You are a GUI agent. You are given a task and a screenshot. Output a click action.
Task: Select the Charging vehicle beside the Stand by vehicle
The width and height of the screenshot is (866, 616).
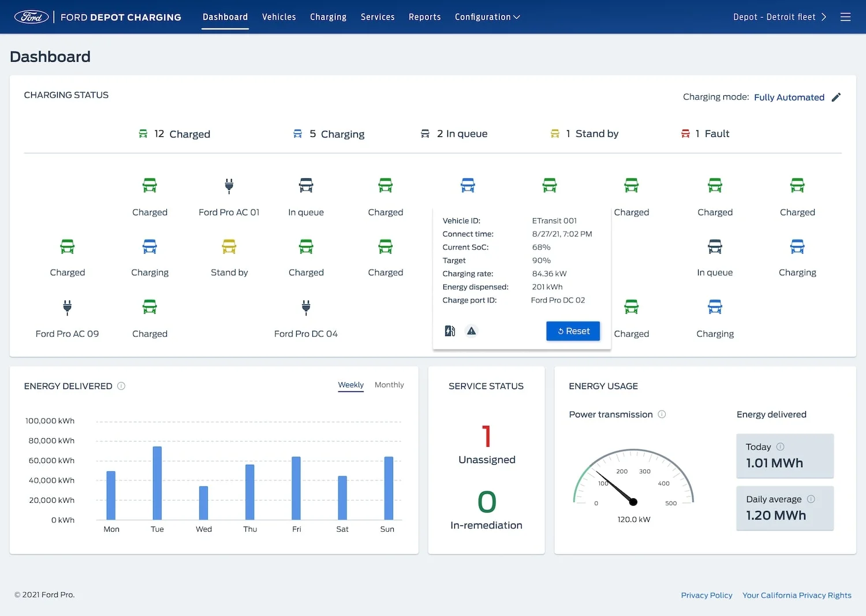coord(150,247)
